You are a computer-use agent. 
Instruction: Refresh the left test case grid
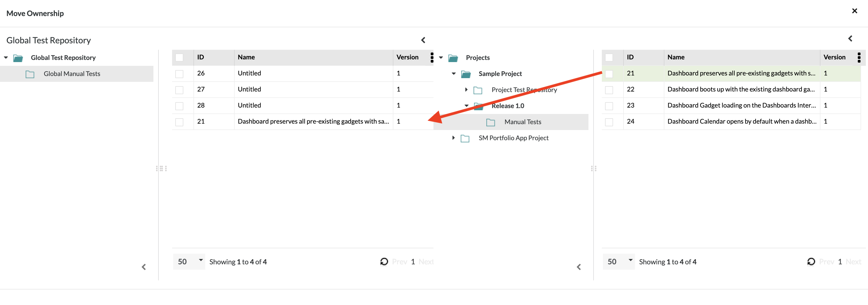tap(384, 261)
